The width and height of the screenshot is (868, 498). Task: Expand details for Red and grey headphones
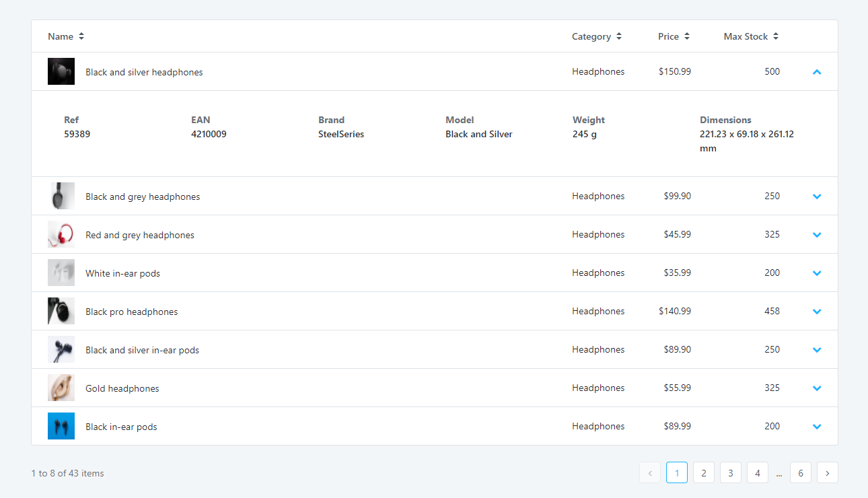(817, 234)
